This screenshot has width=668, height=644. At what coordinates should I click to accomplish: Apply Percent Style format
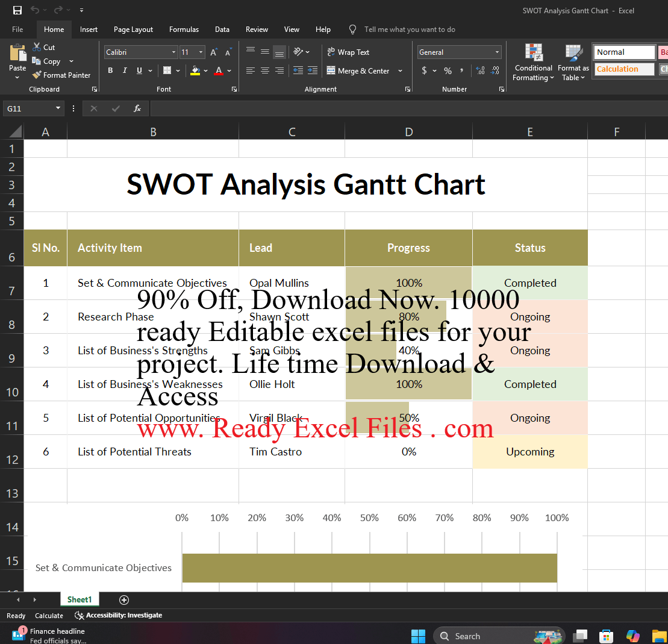point(448,70)
